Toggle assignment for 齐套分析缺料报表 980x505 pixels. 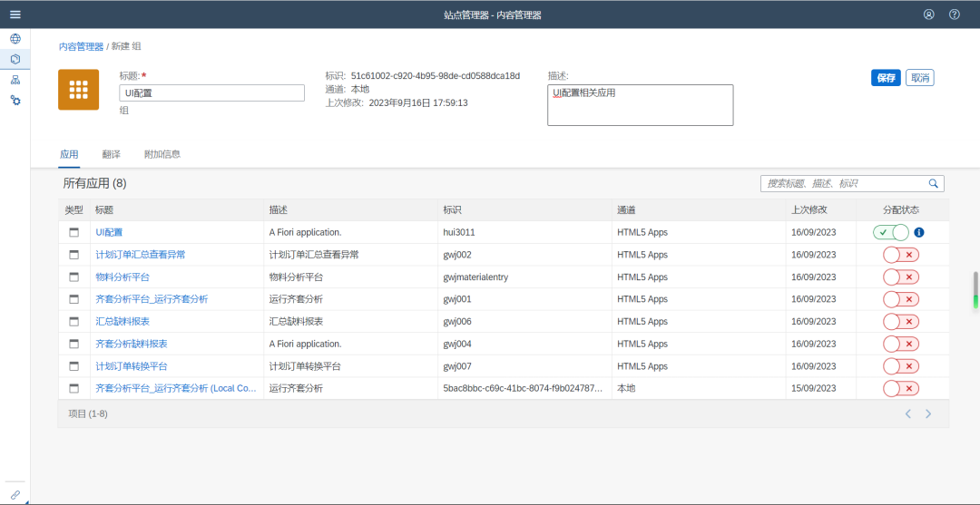click(901, 344)
